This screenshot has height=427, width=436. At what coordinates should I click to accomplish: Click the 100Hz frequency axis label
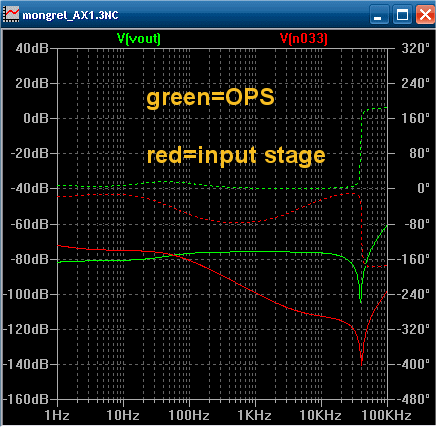click(189, 416)
